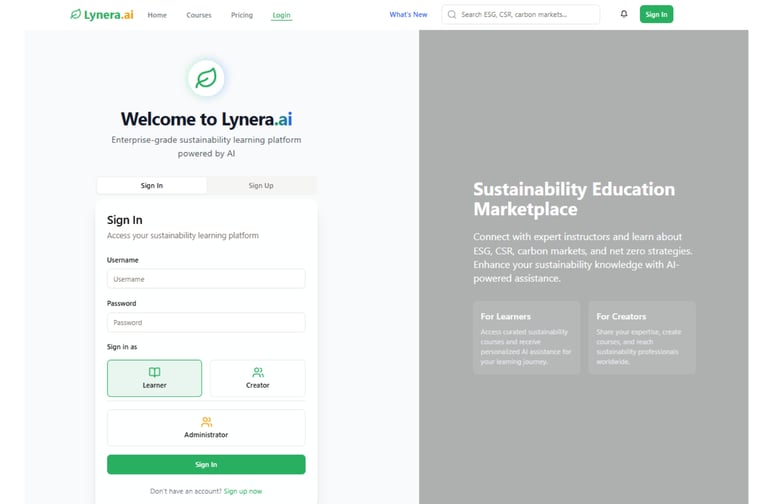Submit the form with green Sign In button
Viewport: 768px width, 504px height.
[206, 464]
